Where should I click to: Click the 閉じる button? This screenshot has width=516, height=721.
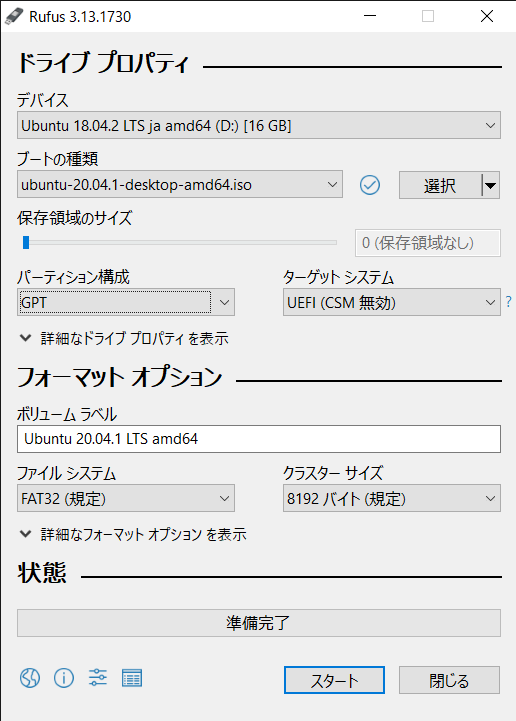(449, 680)
